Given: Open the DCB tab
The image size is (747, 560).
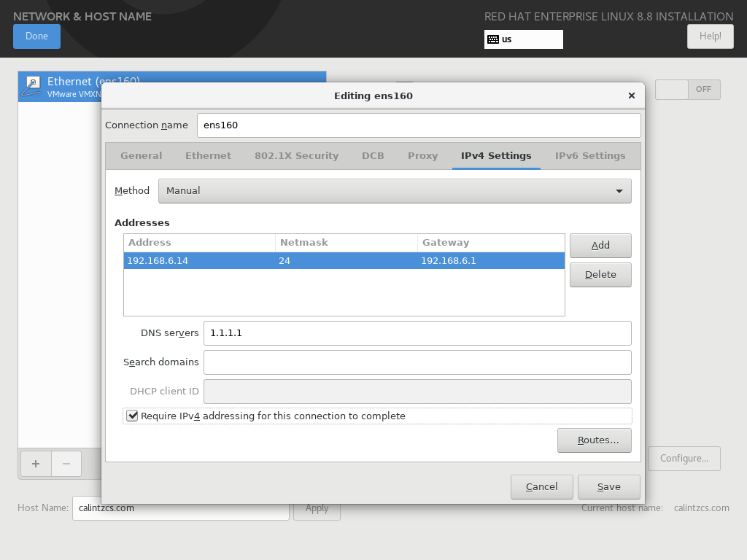Looking at the screenshot, I should tap(373, 156).
